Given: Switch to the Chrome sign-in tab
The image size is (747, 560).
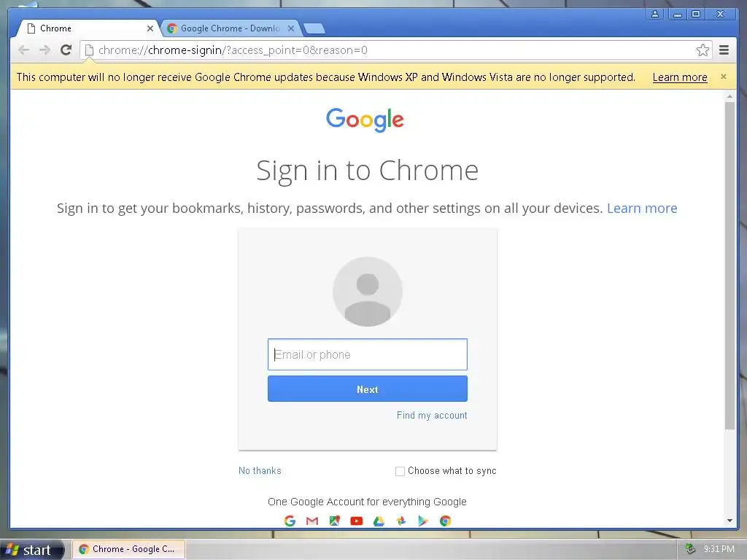Looking at the screenshot, I should (88, 28).
